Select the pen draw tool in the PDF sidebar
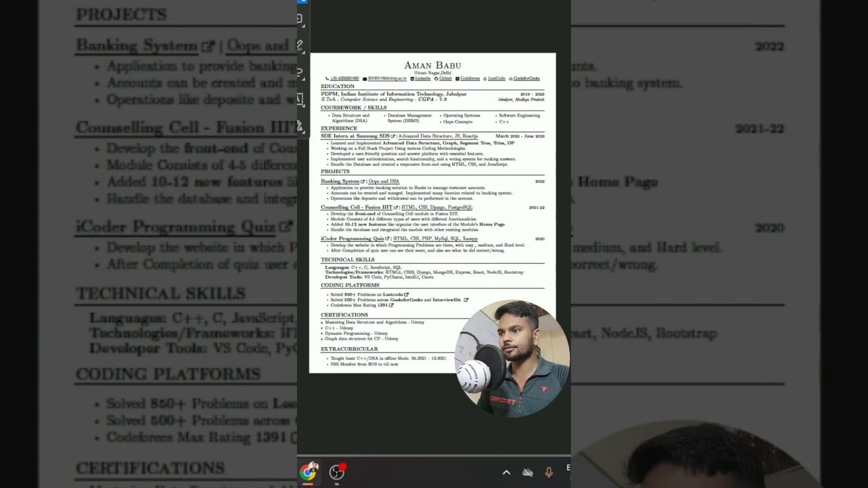 [x=300, y=45]
